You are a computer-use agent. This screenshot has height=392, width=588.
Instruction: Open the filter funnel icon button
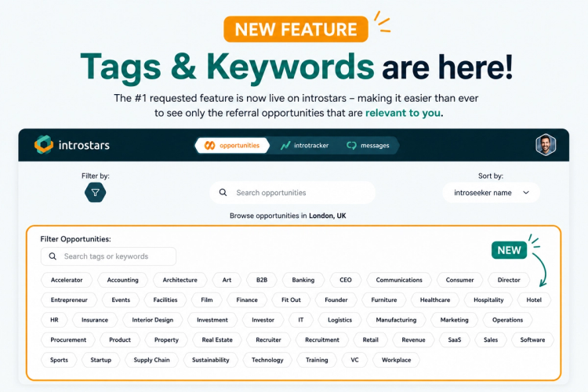pyautogui.click(x=95, y=192)
